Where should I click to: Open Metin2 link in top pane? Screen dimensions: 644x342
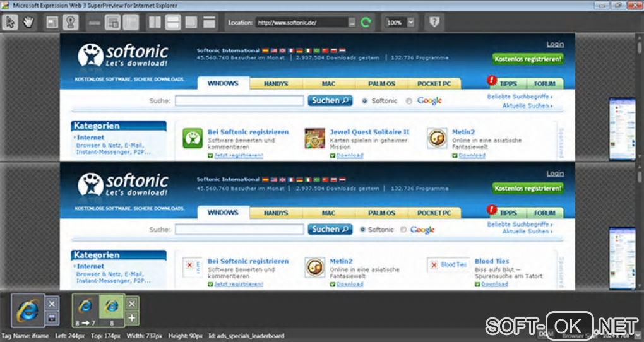pos(463,133)
